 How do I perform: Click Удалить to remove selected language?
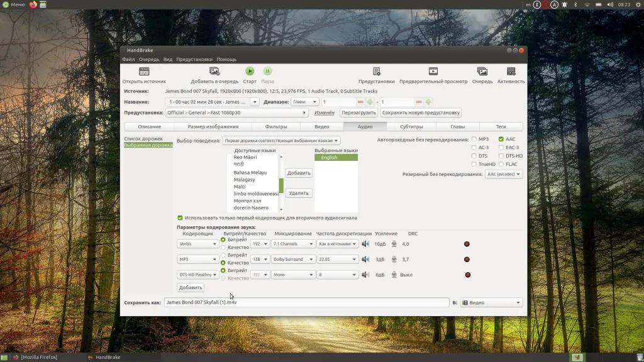pyautogui.click(x=299, y=193)
